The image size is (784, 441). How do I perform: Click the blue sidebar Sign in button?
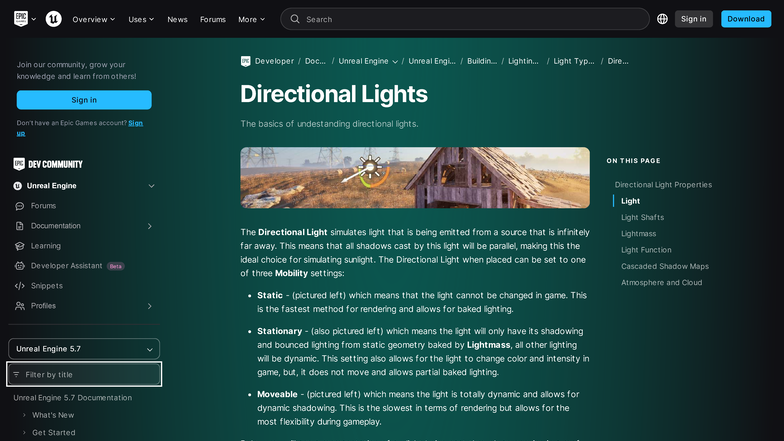pyautogui.click(x=84, y=100)
